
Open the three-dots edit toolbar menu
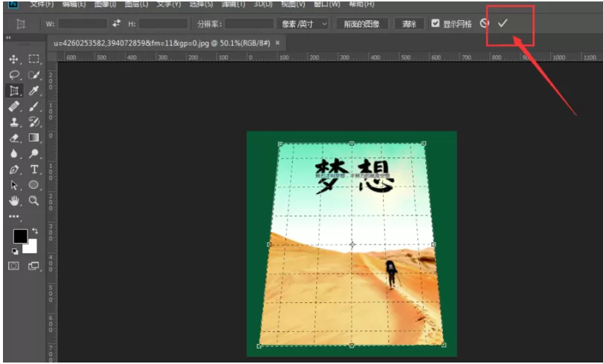pyautogui.click(x=14, y=216)
